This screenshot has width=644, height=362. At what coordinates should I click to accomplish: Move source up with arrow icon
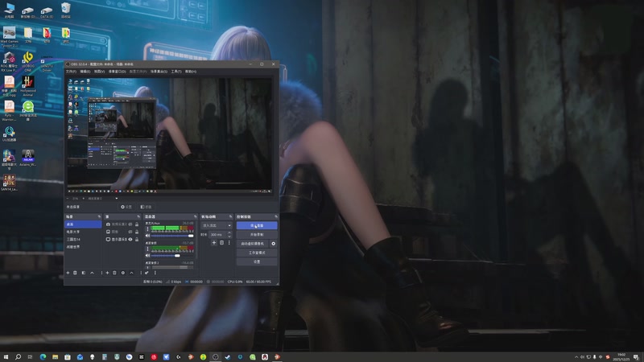(131, 273)
